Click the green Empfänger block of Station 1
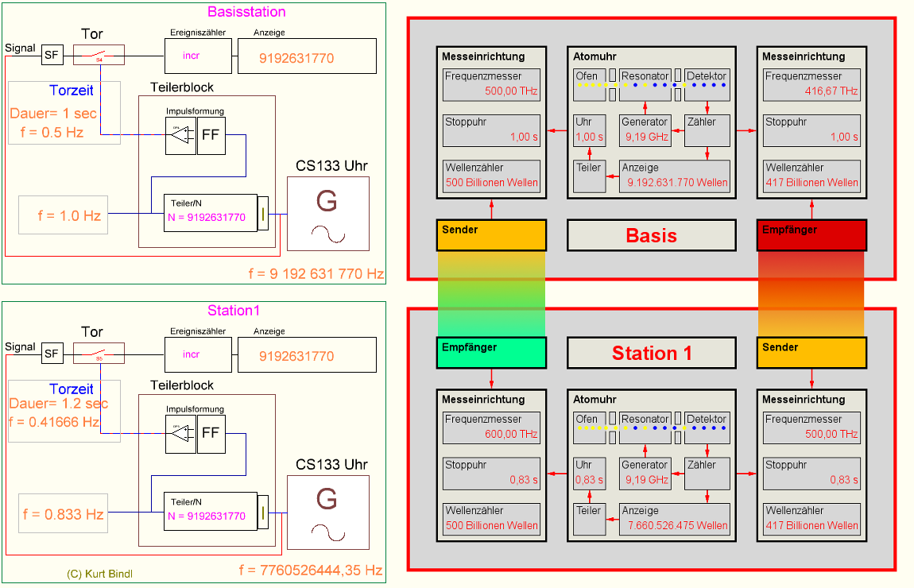The height and width of the screenshot is (588, 914). (491, 353)
